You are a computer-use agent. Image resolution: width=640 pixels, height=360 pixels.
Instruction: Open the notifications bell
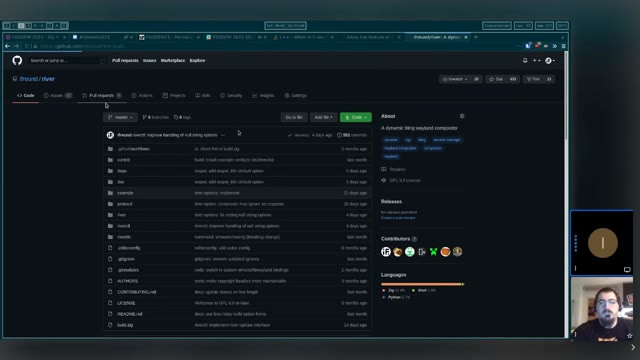click(525, 60)
